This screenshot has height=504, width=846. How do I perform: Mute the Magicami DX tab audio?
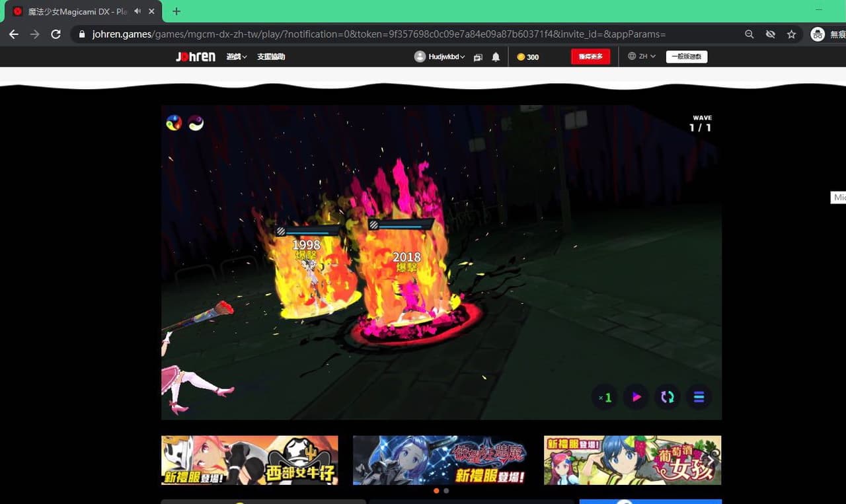point(137,11)
